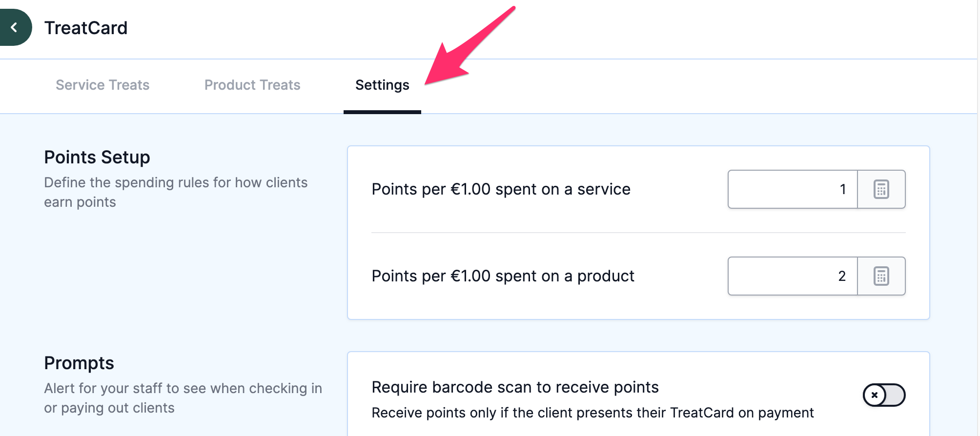Click the pink arrow pointing at Settings
This screenshot has width=980, height=436.
(470, 45)
